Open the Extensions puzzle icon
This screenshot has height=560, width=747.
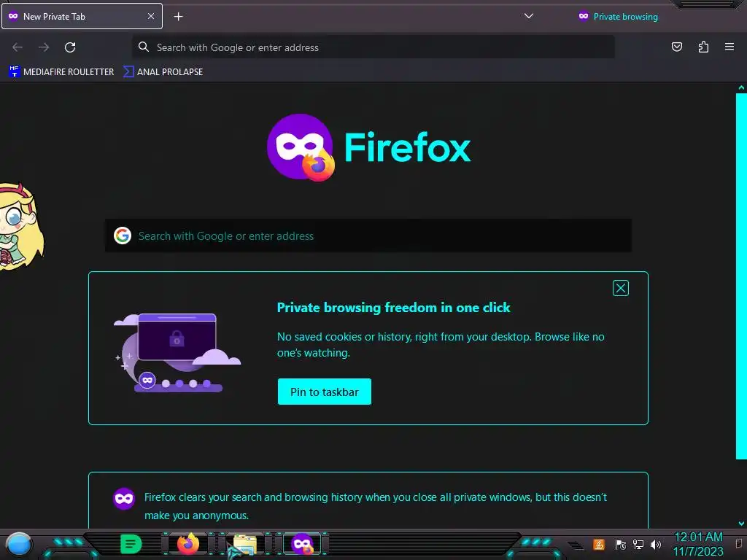click(x=703, y=47)
